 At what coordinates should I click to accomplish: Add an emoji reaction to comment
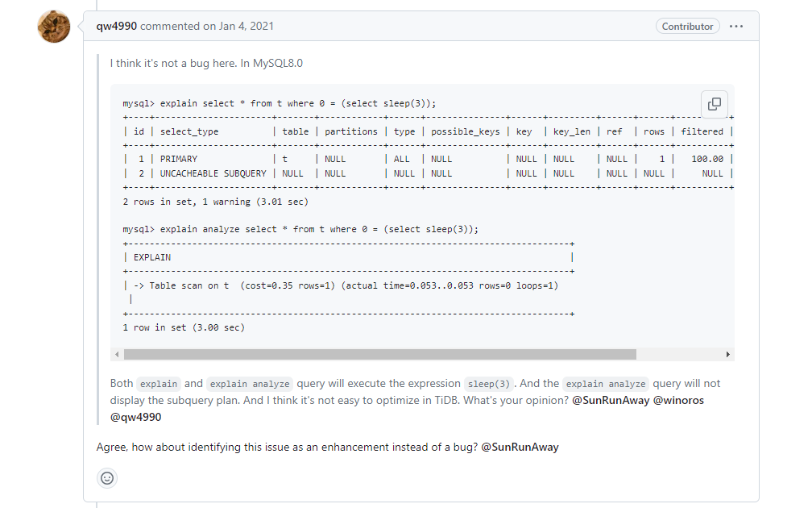point(107,478)
